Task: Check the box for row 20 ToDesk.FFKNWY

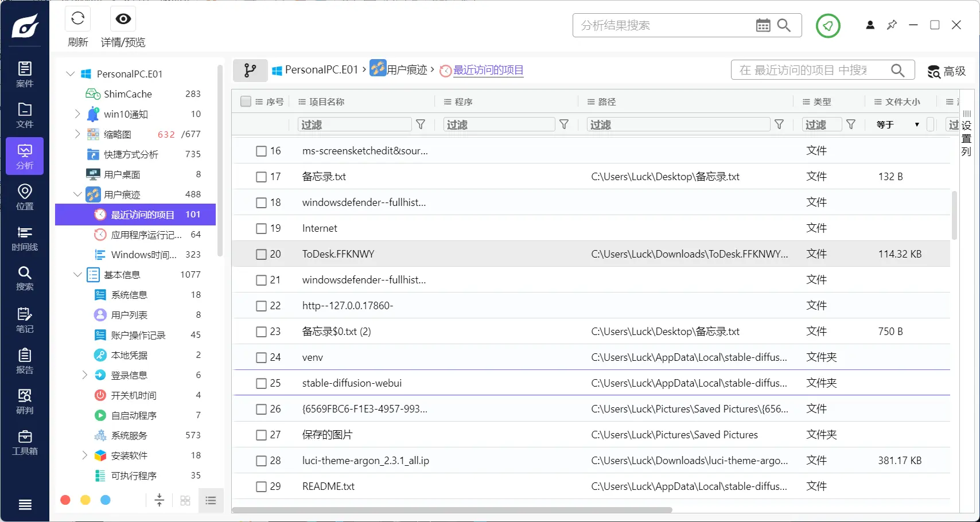Action: (x=261, y=254)
